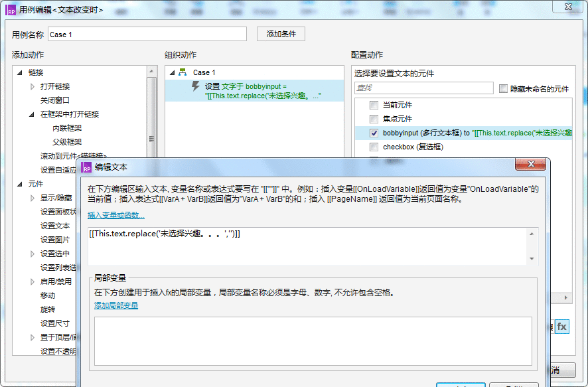Click the 局部变量 list box area

coord(313,341)
